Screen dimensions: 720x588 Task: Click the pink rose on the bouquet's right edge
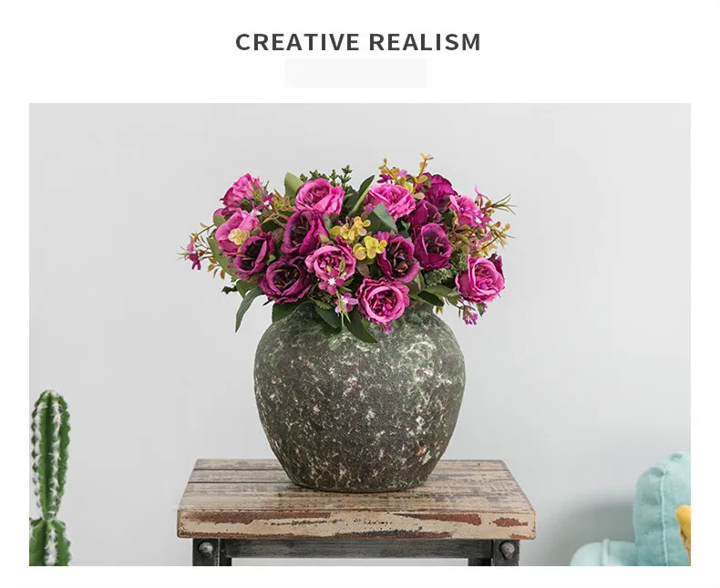(479, 278)
